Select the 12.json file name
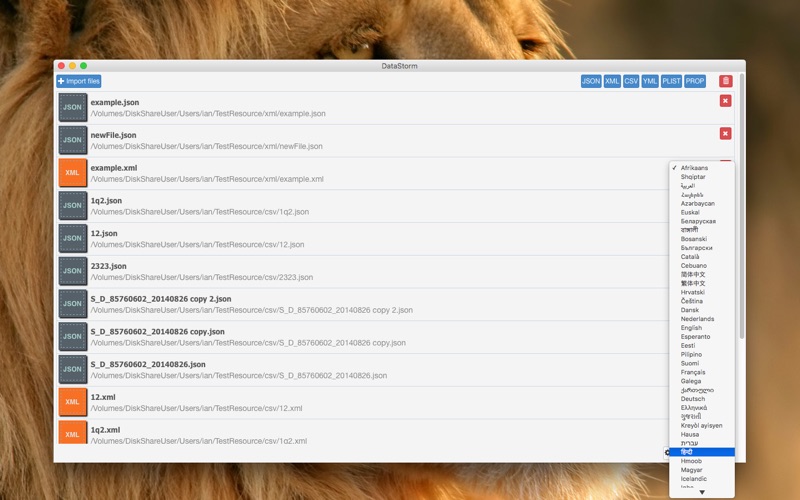Image resolution: width=800 pixels, height=500 pixels. (104, 233)
